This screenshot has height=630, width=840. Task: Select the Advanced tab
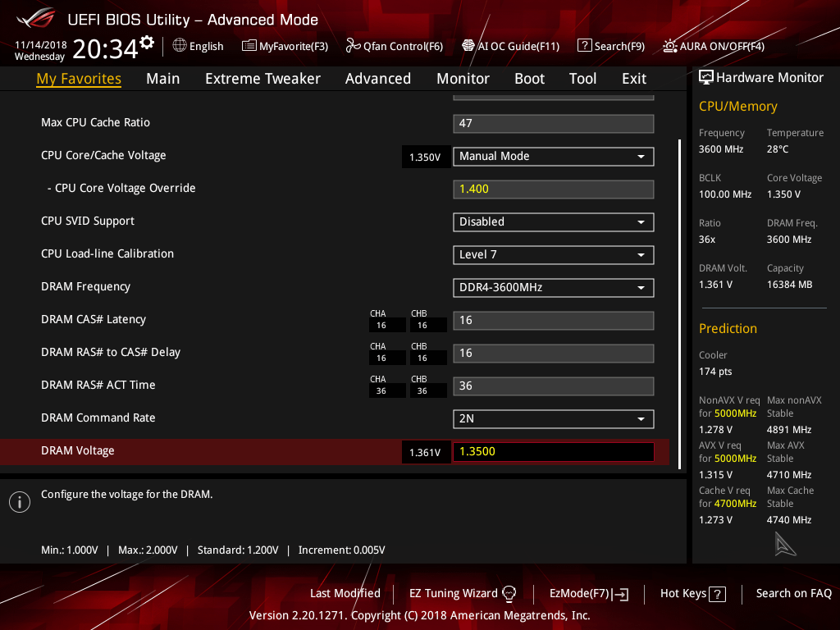(x=378, y=79)
